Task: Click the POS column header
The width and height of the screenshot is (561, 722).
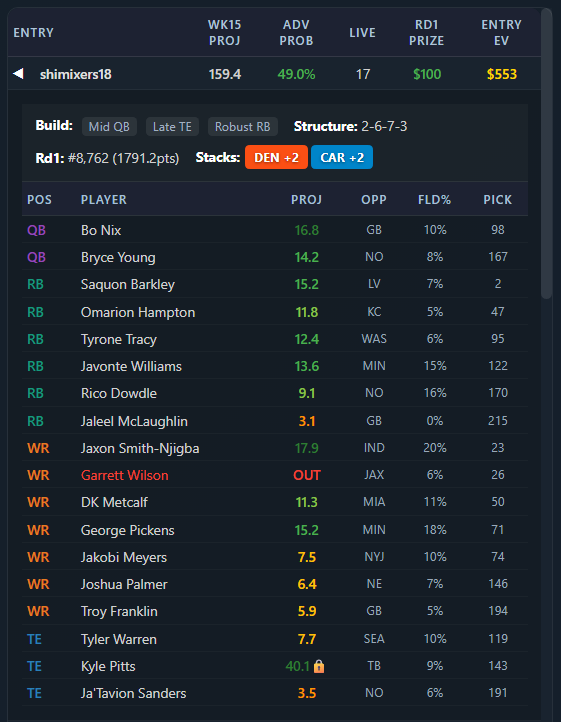Action: [x=39, y=200]
